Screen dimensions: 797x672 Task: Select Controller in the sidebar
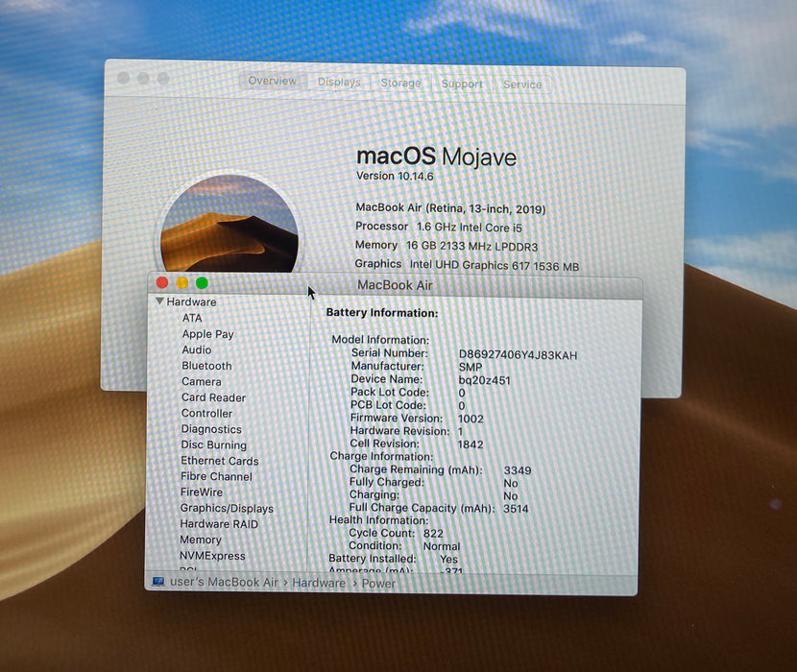(206, 413)
